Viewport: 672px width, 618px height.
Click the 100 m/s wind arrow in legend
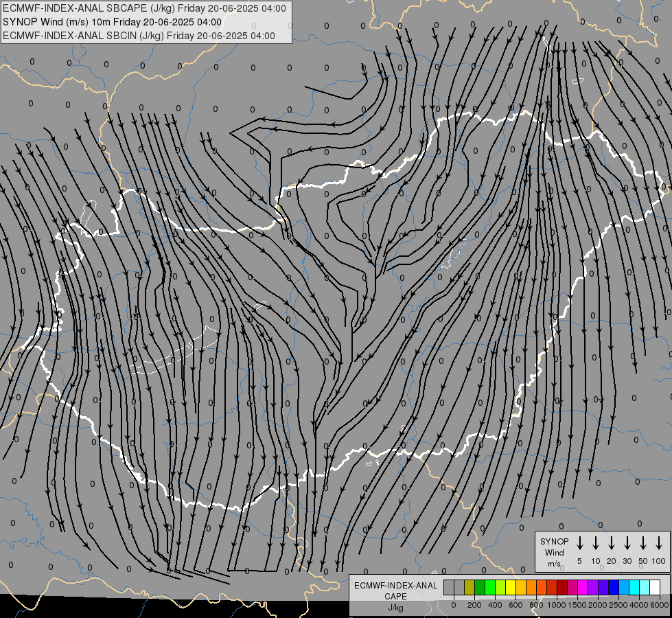point(659,543)
